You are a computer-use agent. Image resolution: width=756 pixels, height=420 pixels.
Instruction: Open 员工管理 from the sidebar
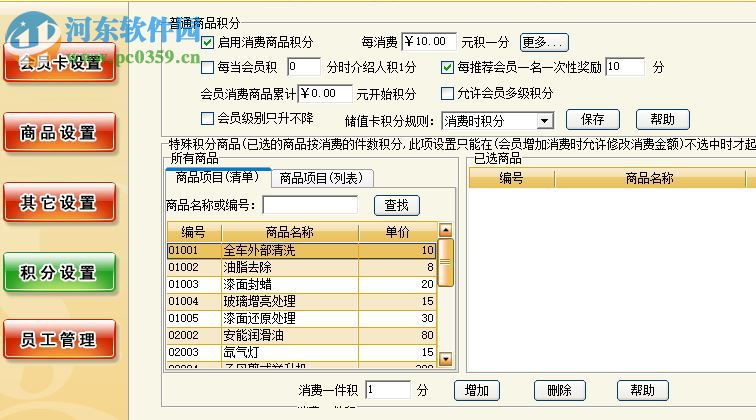[60, 339]
